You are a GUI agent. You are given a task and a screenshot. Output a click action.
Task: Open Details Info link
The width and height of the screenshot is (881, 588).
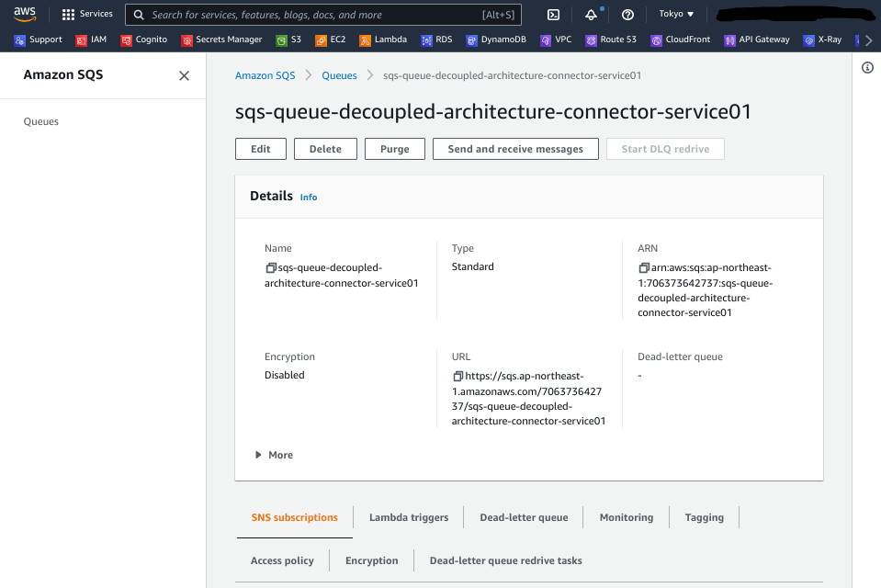click(309, 198)
